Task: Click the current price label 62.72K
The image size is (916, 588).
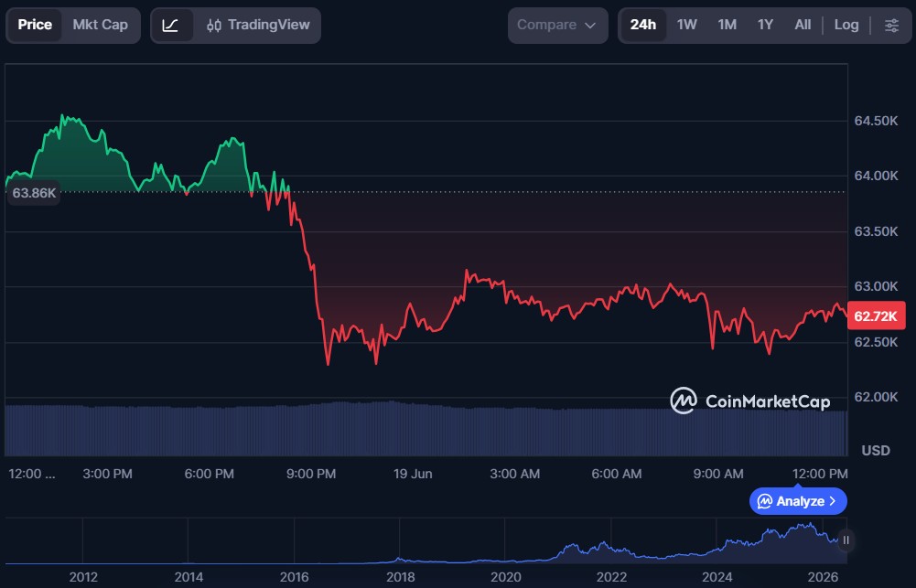Action: [x=876, y=315]
